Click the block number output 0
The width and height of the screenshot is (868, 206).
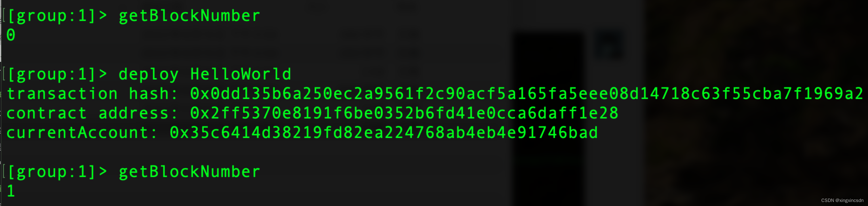point(11,35)
